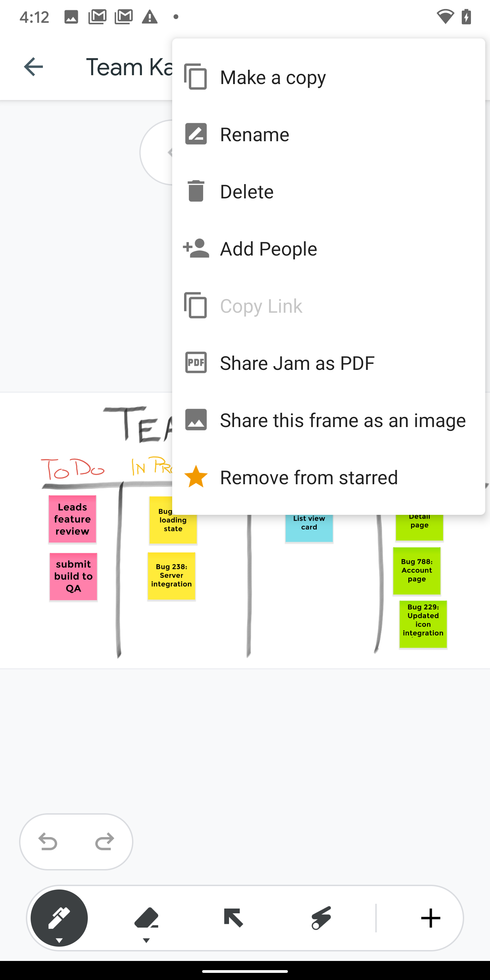This screenshot has height=980, width=490.
Task: Select the eraser tool
Action: tap(147, 918)
